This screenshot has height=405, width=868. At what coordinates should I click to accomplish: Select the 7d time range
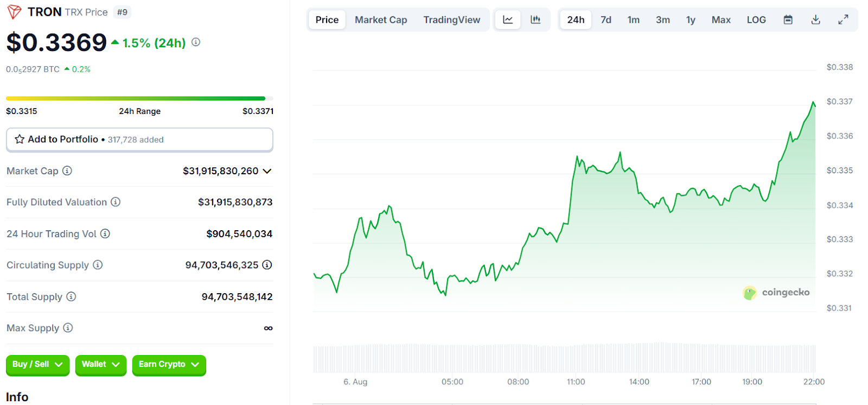pyautogui.click(x=606, y=20)
